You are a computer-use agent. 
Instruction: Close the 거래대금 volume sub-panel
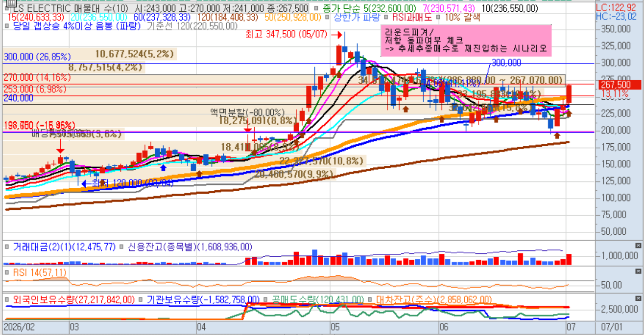pyautogui.click(x=638, y=245)
